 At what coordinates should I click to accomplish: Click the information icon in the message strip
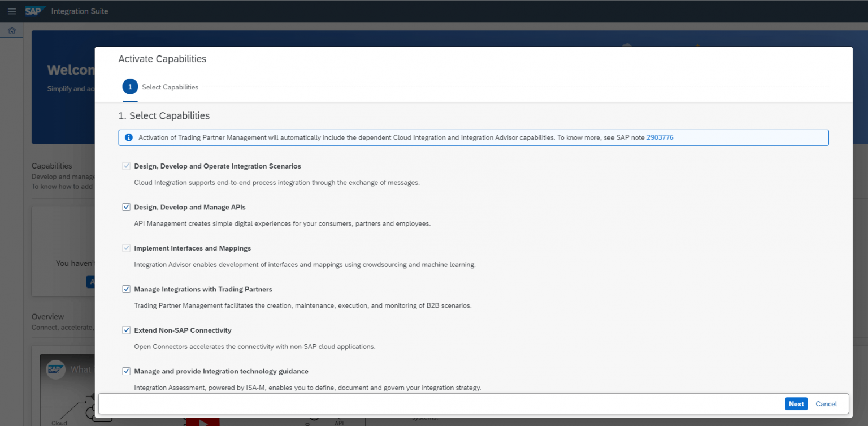click(x=128, y=137)
